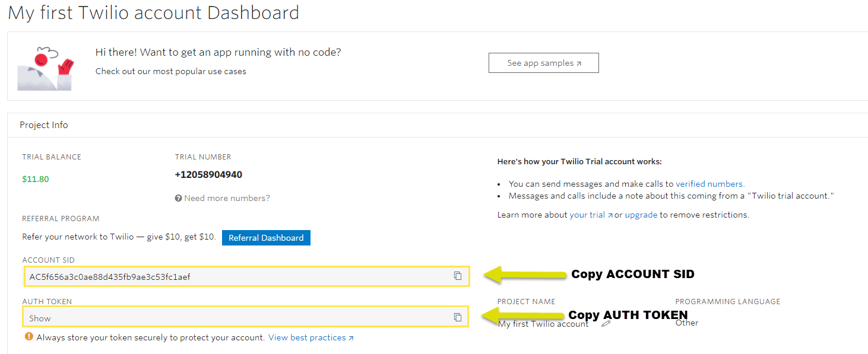The image size is (868, 354).
Task: Click the orange warning icon below Auth Token
Action: coord(28,337)
